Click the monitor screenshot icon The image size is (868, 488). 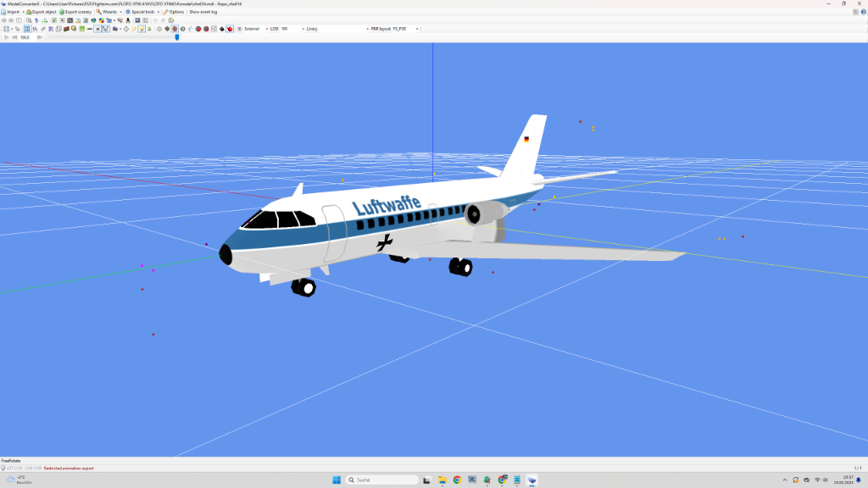137,20
